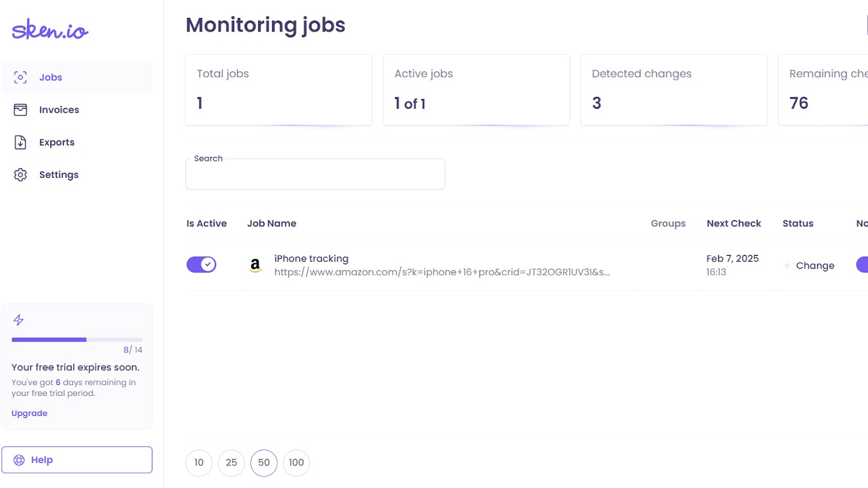Click the Settings gear icon
The height and width of the screenshot is (488, 868).
click(21, 175)
